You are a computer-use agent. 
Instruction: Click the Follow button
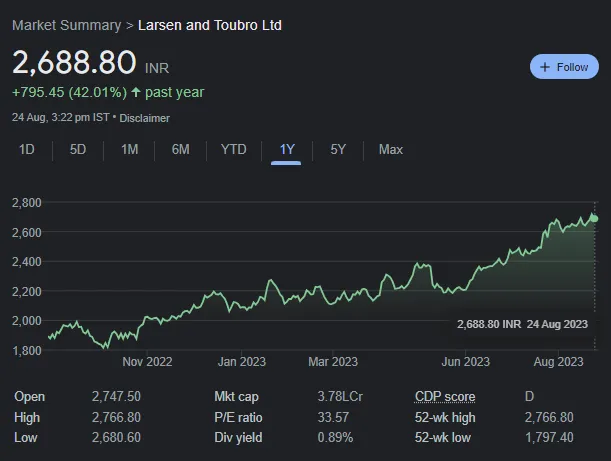point(564,67)
